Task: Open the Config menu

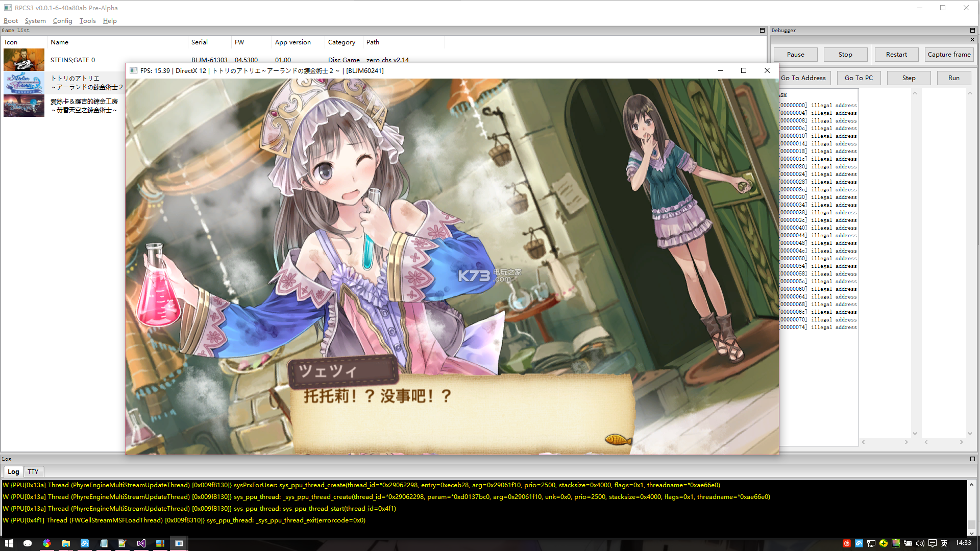Action: (62, 21)
